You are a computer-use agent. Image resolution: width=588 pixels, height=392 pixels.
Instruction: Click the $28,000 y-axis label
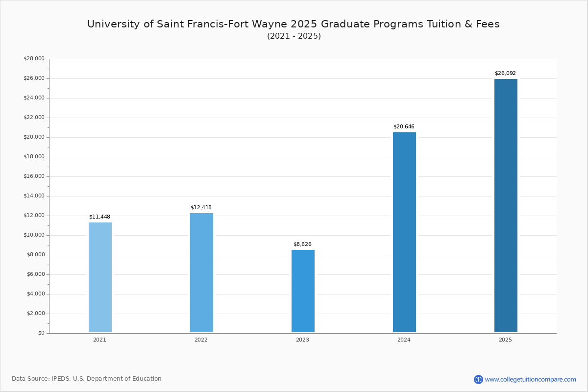coord(34,59)
